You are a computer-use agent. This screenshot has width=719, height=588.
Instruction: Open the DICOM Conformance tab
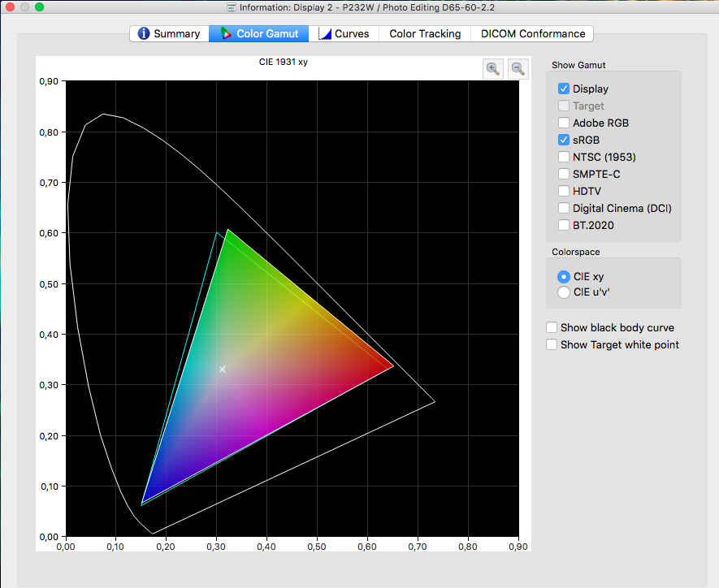point(533,34)
